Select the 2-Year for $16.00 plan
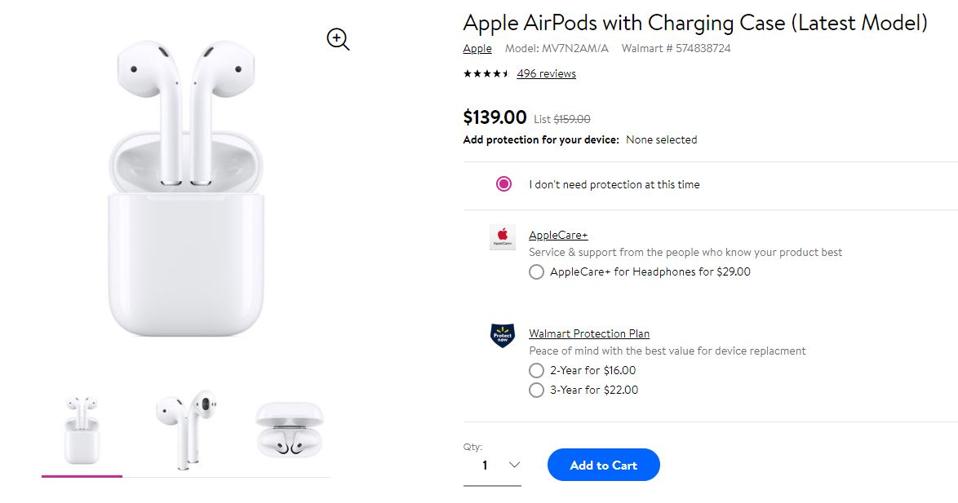This screenshot has width=958, height=503. point(537,371)
